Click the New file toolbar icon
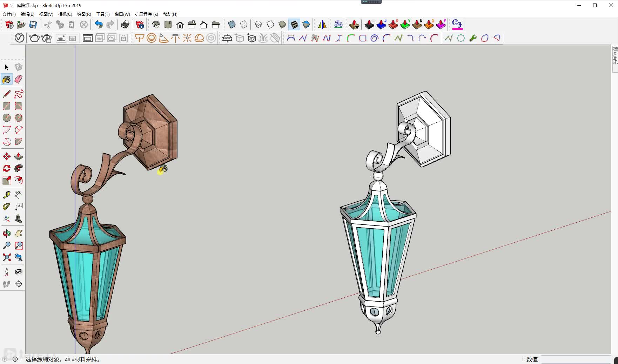This screenshot has height=364, width=618. click(x=9, y=25)
